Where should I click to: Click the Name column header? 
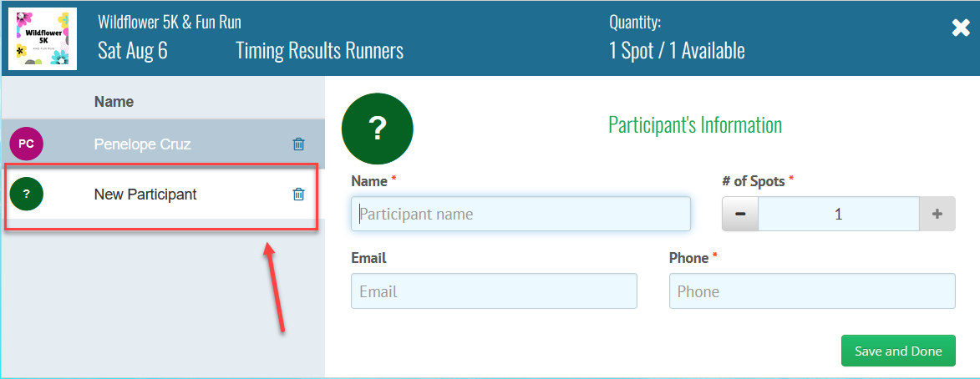click(x=114, y=102)
